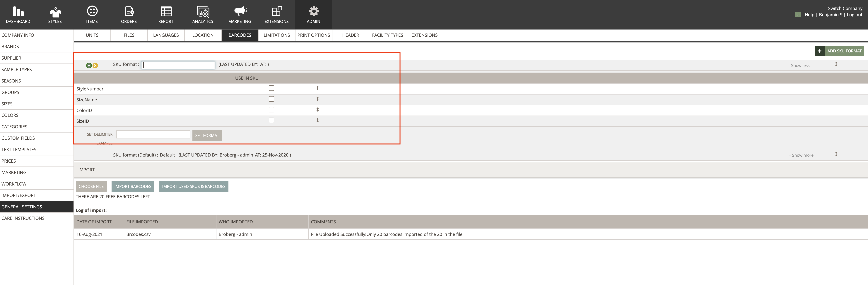868x285 pixels.
Task: Click the Add SKU Format button
Action: click(x=839, y=51)
